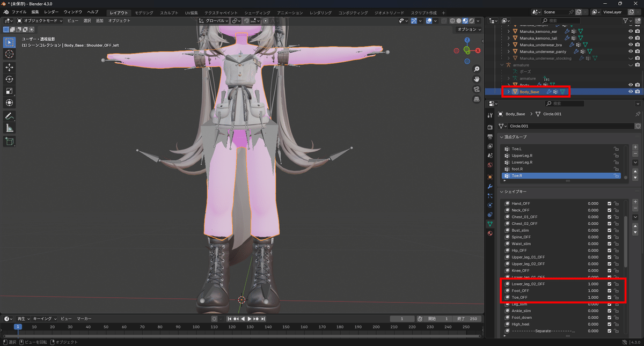Screen dimensions: 644x346
Task: Switch to wireframe viewport shading
Action: click(452, 20)
